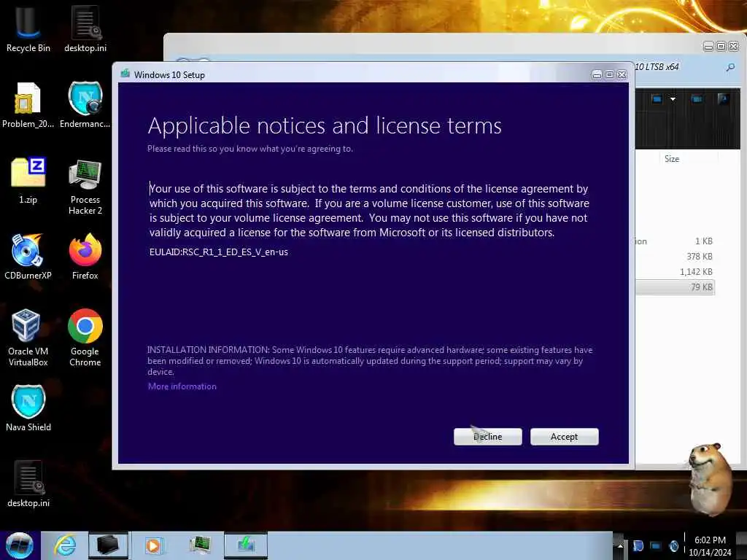
Task: Open the More information link
Action: pyautogui.click(x=182, y=386)
